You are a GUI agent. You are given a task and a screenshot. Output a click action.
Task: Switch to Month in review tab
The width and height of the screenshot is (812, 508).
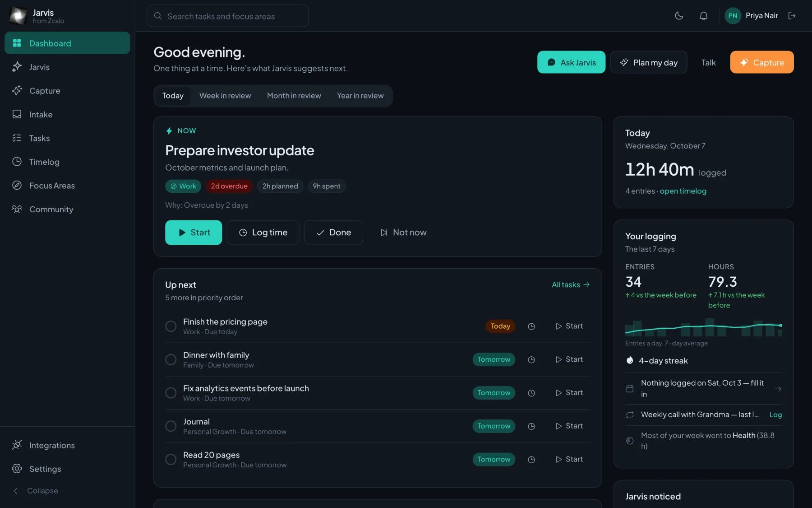(x=294, y=96)
